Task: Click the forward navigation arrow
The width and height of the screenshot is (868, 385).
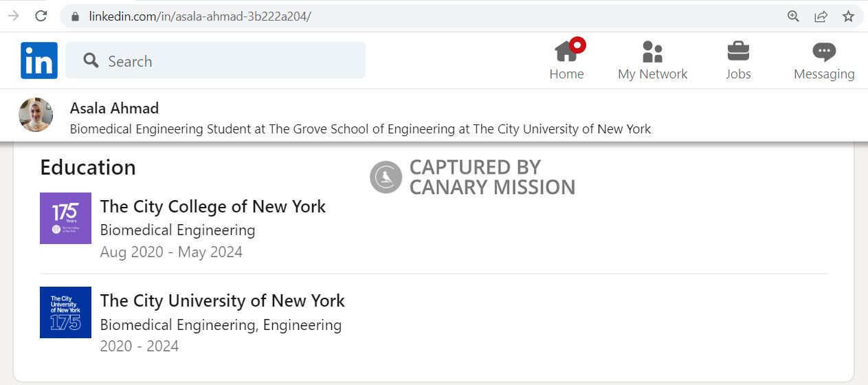Action: coord(13,16)
